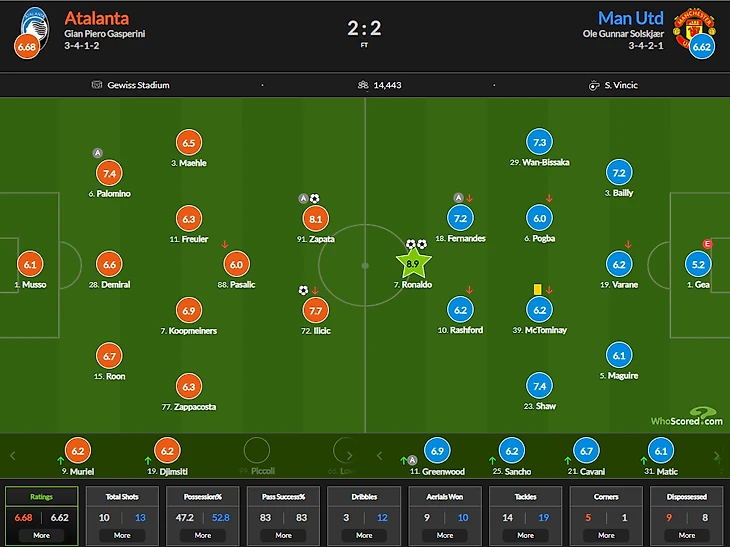Open More under the Tackles stat
This screenshot has height=547, width=730.
click(x=526, y=535)
